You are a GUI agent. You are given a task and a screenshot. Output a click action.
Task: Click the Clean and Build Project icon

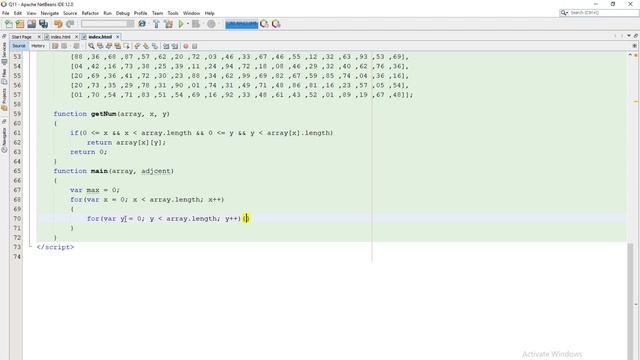(x=168, y=24)
